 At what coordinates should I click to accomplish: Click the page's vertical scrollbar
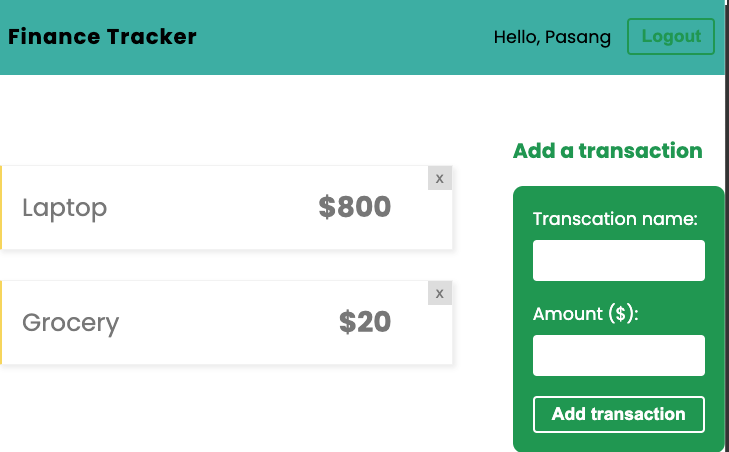tap(727, 226)
